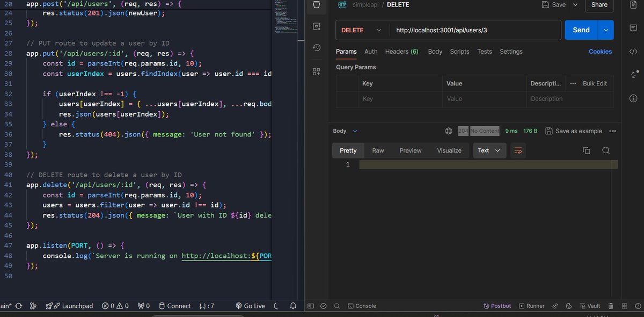Screen dimensions: 644x317
Task: Open the Cookies link
Action: (x=600, y=52)
